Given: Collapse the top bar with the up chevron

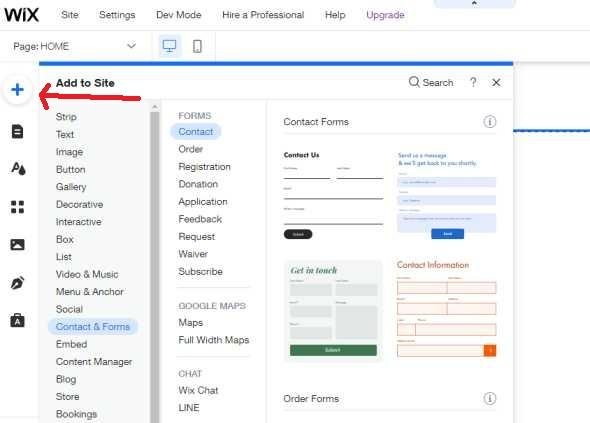Looking at the screenshot, I should [474, 3].
